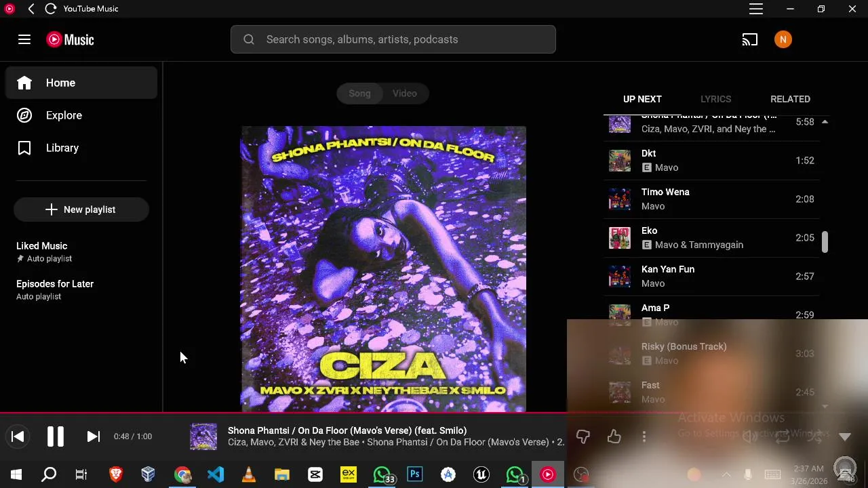Switch to the RELATED tab
Image resolution: width=868 pixels, height=488 pixels.
coord(790,99)
